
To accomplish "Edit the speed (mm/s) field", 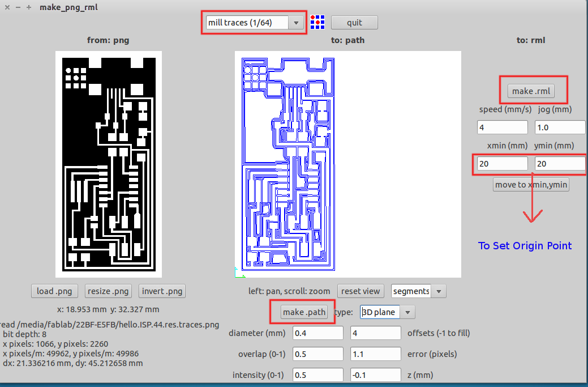I will click(502, 127).
